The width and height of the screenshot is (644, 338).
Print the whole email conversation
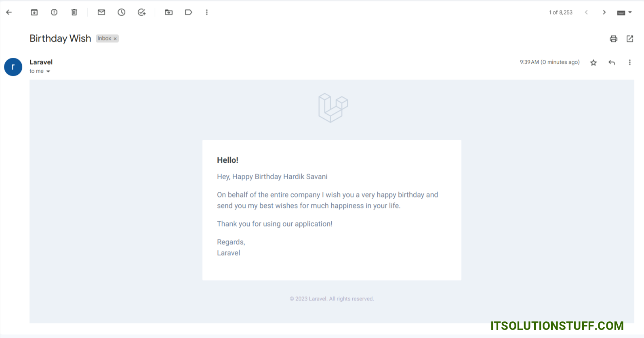(x=613, y=39)
